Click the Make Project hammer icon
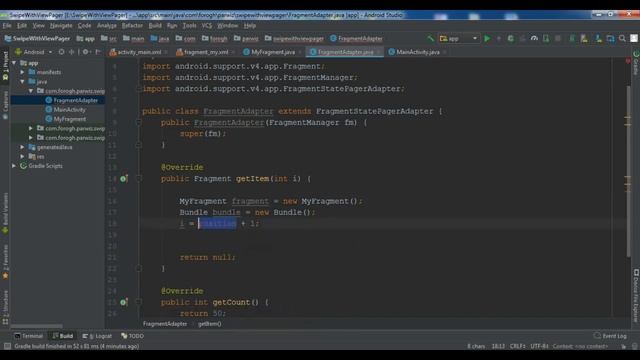Image resolution: width=640 pixels, height=360 pixels. [430, 38]
